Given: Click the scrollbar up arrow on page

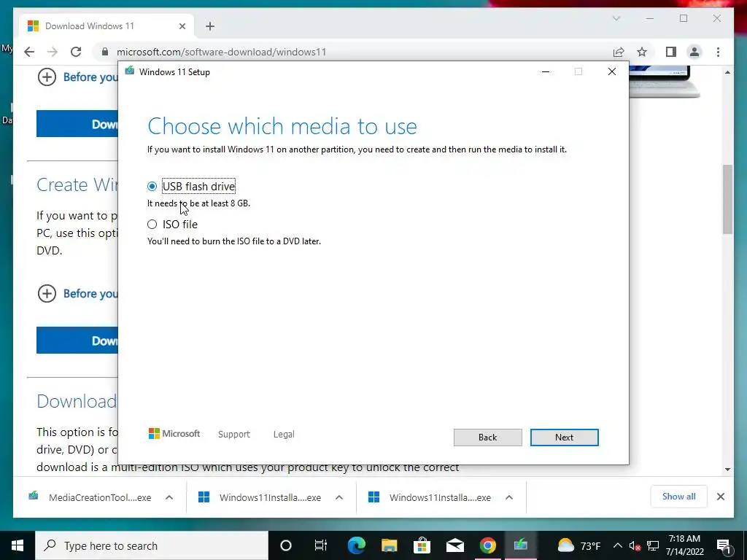Looking at the screenshot, I should pos(727,72).
